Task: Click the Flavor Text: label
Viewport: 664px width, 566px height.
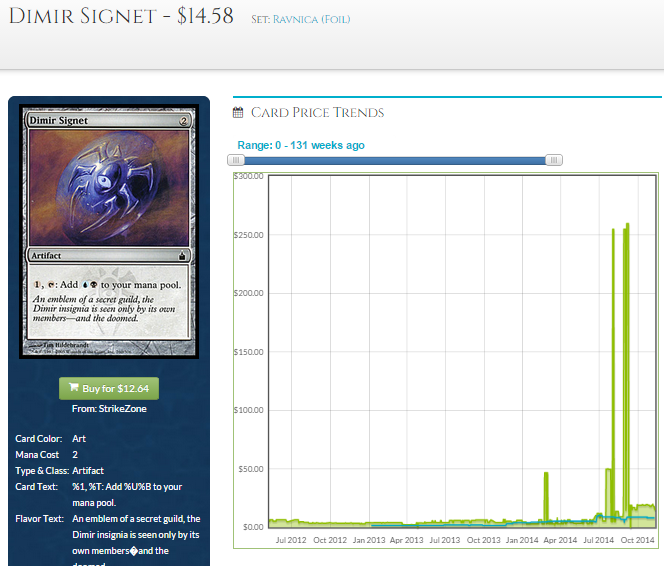Action: (x=39, y=519)
